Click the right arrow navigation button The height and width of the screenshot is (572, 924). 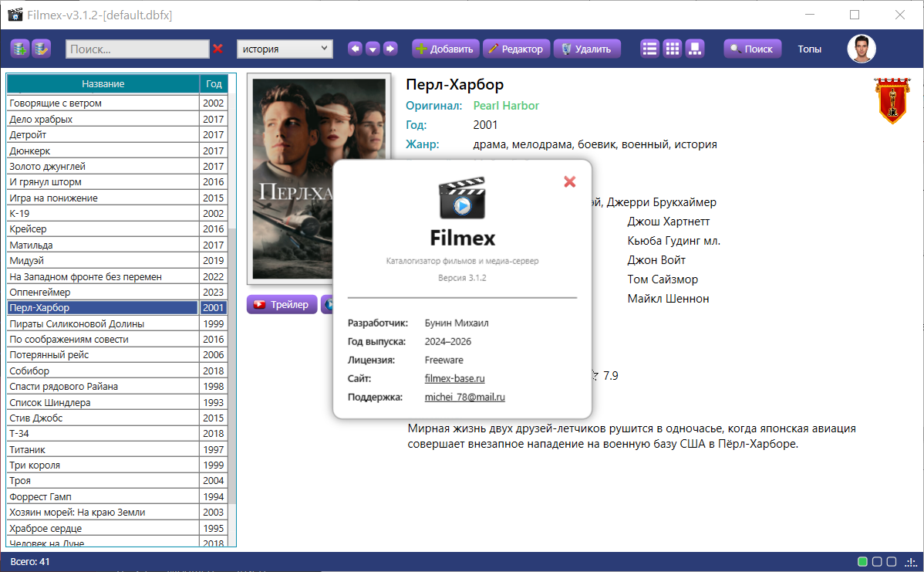[x=390, y=49]
